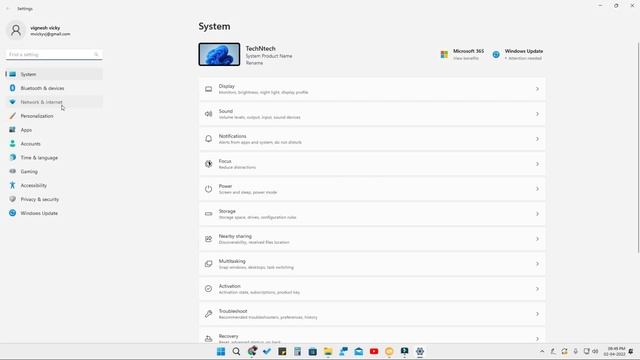Click the Power icon
The image size is (640, 360).
click(209, 189)
